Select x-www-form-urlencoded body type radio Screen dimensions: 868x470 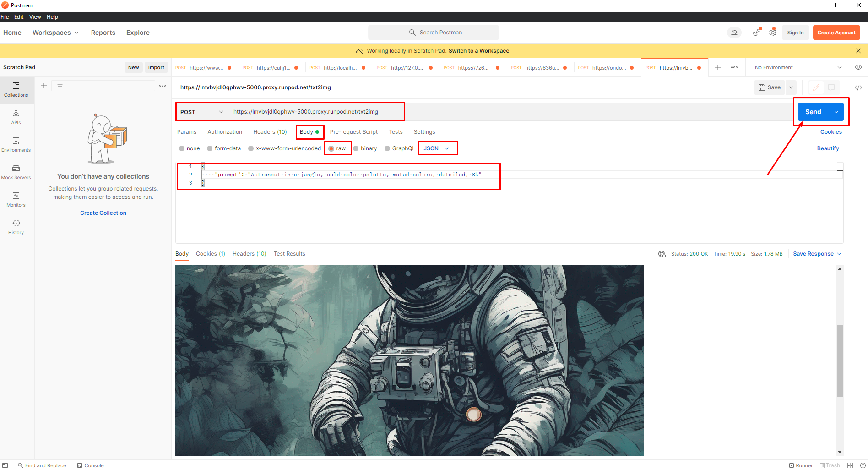tap(251, 148)
